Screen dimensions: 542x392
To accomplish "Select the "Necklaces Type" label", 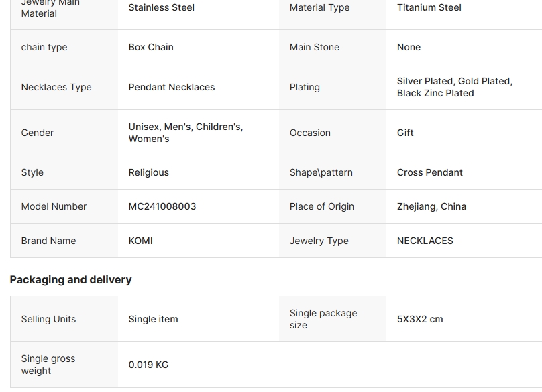I will (56, 87).
